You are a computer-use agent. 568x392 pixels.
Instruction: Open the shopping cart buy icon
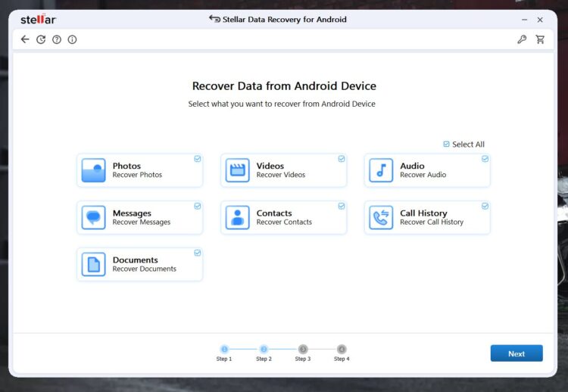coord(540,39)
